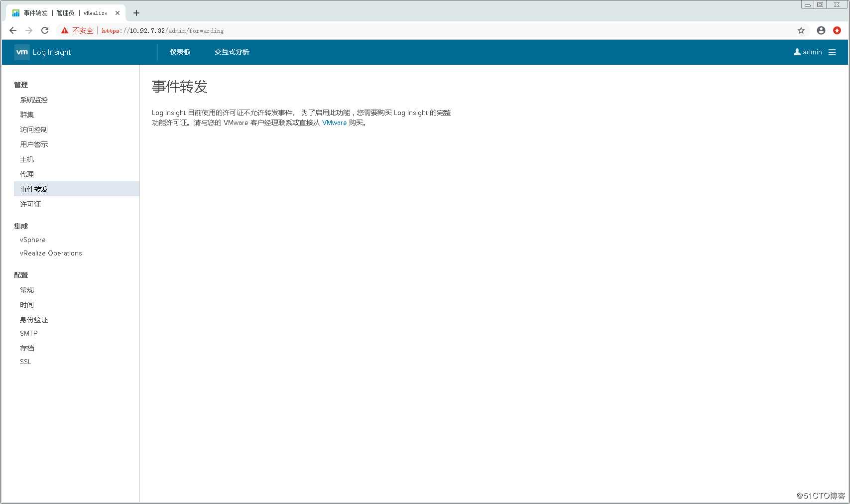Open 常规 configuration
850x504 pixels.
(x=27, y=290)
